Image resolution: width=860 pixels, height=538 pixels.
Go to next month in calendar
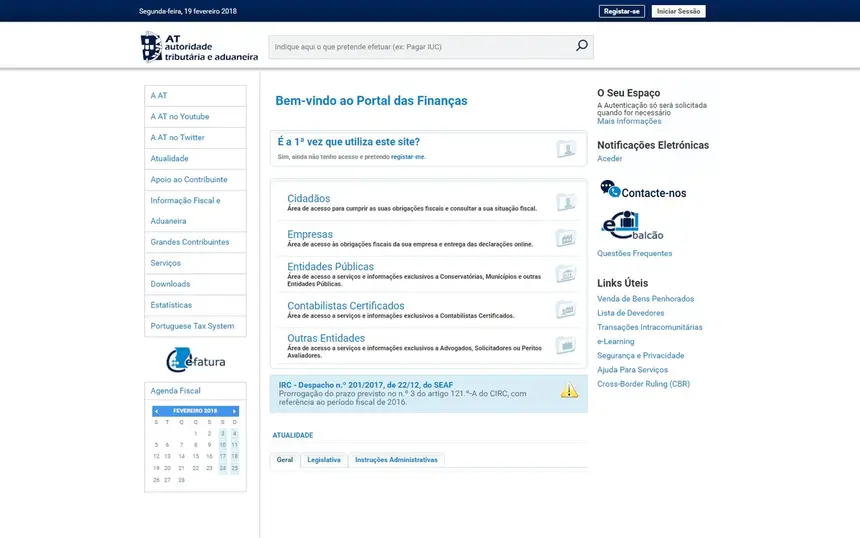click(234, 411)
